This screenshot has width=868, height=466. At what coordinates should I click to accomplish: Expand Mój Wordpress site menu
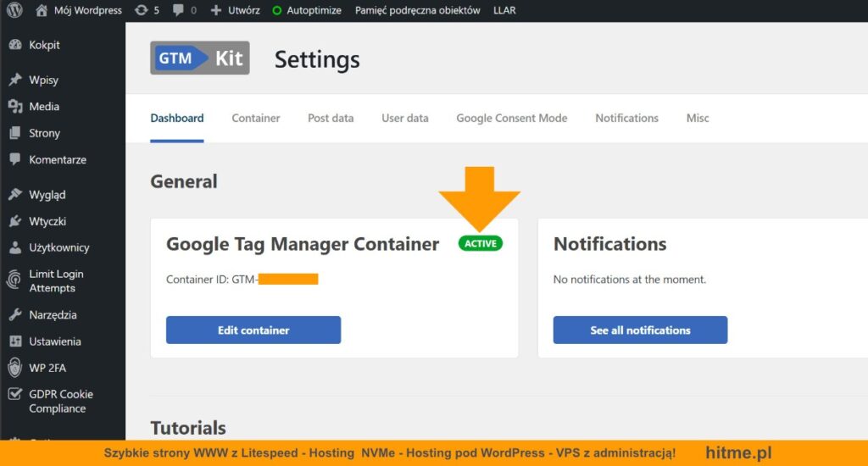(x=86, y=10)
